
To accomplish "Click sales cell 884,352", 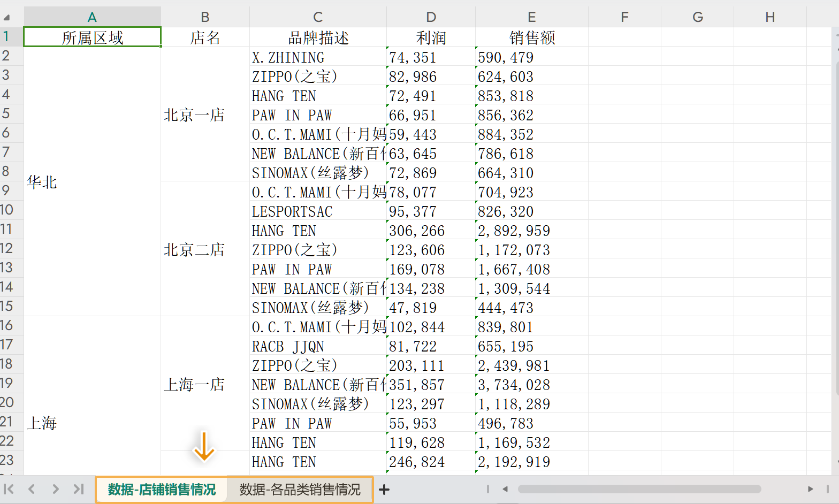I will [x=531, y=133].
